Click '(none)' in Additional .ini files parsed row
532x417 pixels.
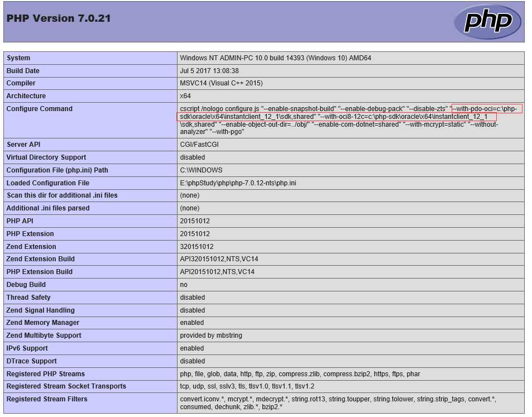click(190, 208)
